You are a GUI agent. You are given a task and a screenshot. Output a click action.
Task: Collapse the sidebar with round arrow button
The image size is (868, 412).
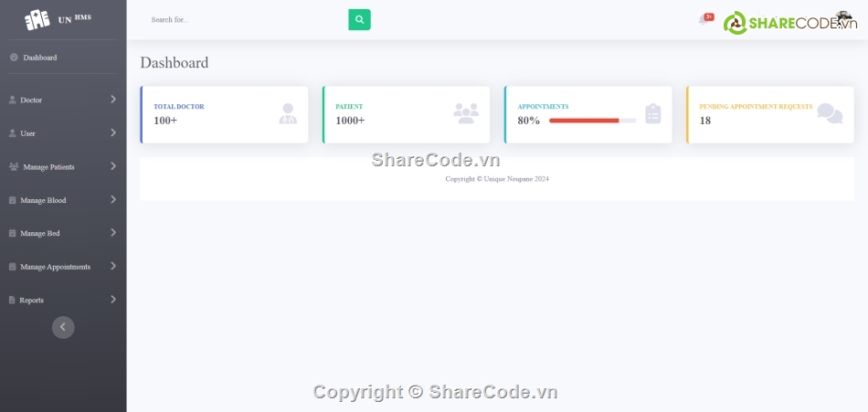[x=63, y=327]
